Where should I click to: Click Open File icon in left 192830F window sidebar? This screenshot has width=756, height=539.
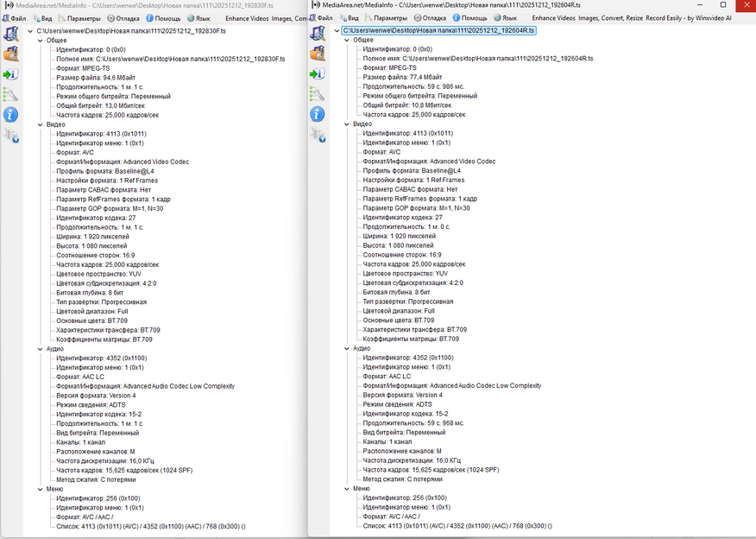point(10,34)
